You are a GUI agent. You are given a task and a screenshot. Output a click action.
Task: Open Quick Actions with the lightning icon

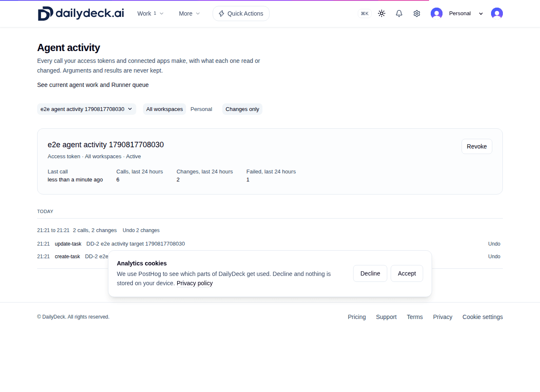(241, 14)
